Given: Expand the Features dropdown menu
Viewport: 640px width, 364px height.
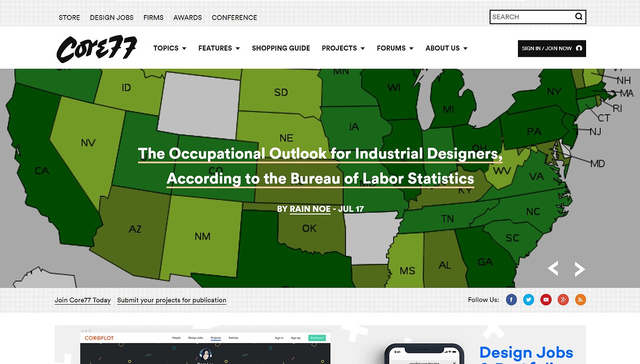Looking at the screenshot, I should [x=219, y=48].
